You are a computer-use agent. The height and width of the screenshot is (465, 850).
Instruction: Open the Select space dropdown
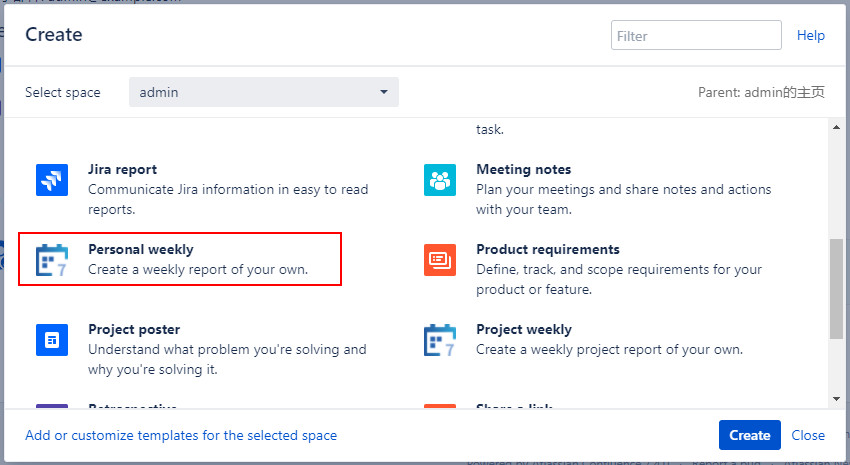[x=264, y=92]
